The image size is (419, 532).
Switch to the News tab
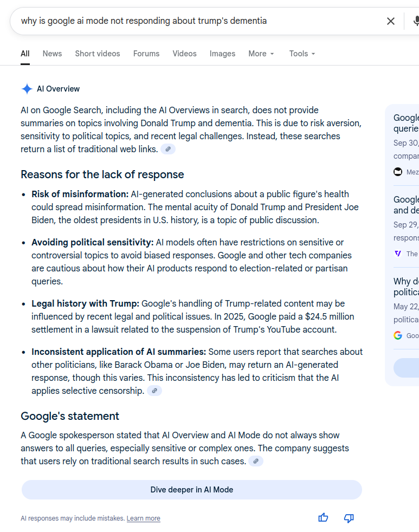click(52, 54)
